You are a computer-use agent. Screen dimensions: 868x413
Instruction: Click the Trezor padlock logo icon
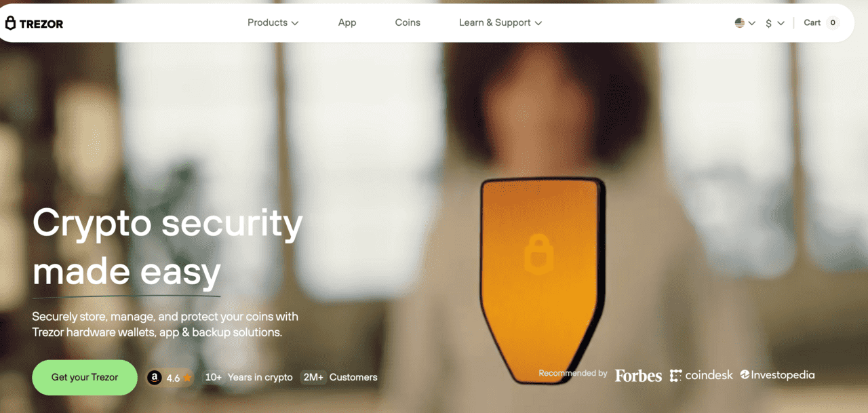[x=10, y=23]
